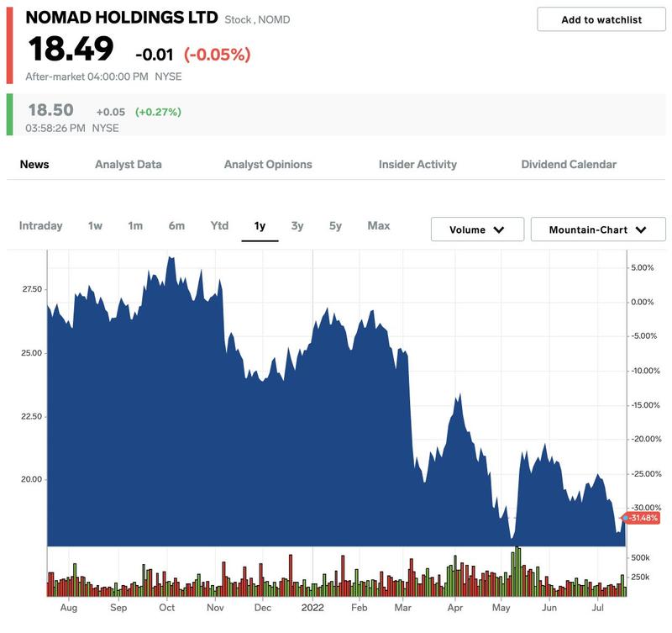672x633 pixels.
Task: Click the 20.00 price axis label
Action: point(32,479)
